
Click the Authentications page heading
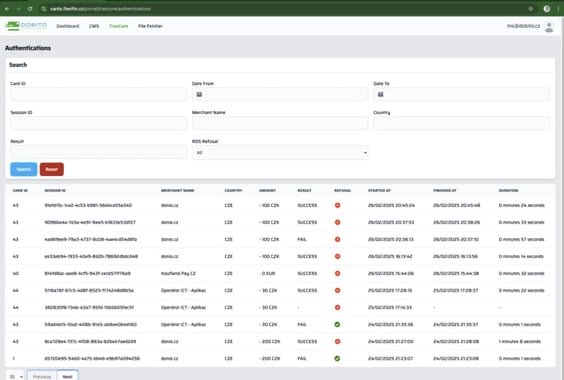[x=28, y=48]
